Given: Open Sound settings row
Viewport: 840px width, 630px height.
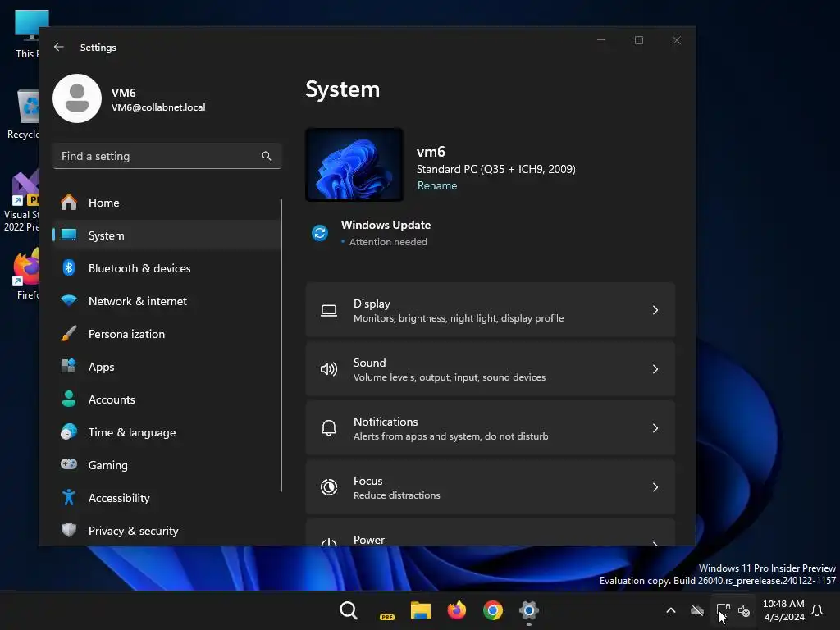Looking at the screenshot, I should tap(491, 369).
